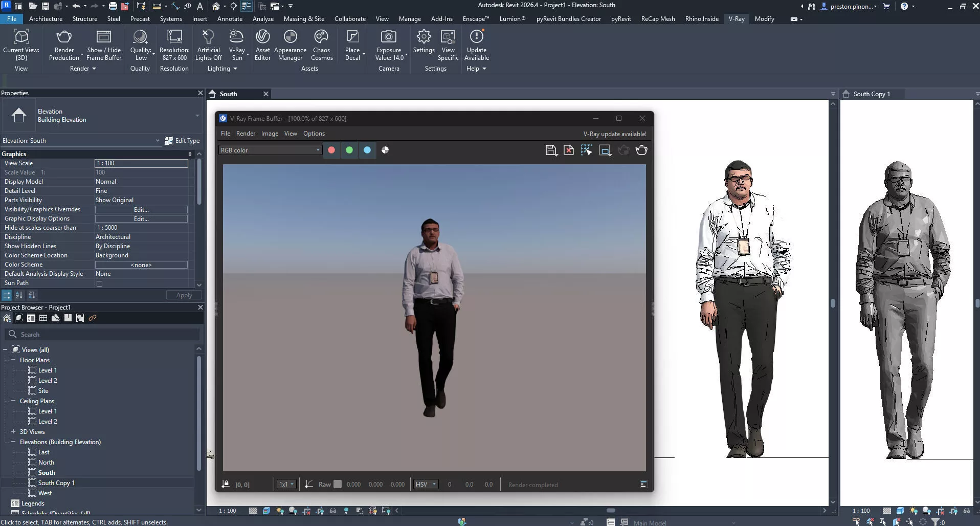This screenshot has height=526, width=980.
Task: Open the Options menu in Frame Buffer
Action: (x=314, y=134)
